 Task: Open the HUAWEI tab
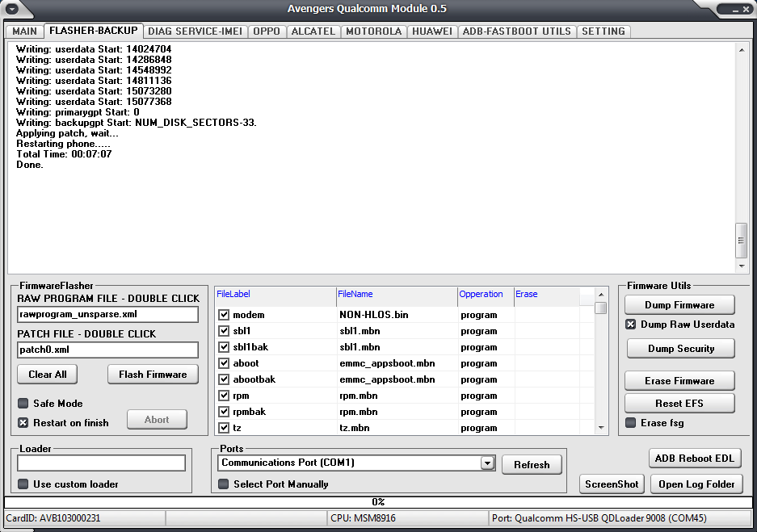click(x=432, y=31)
